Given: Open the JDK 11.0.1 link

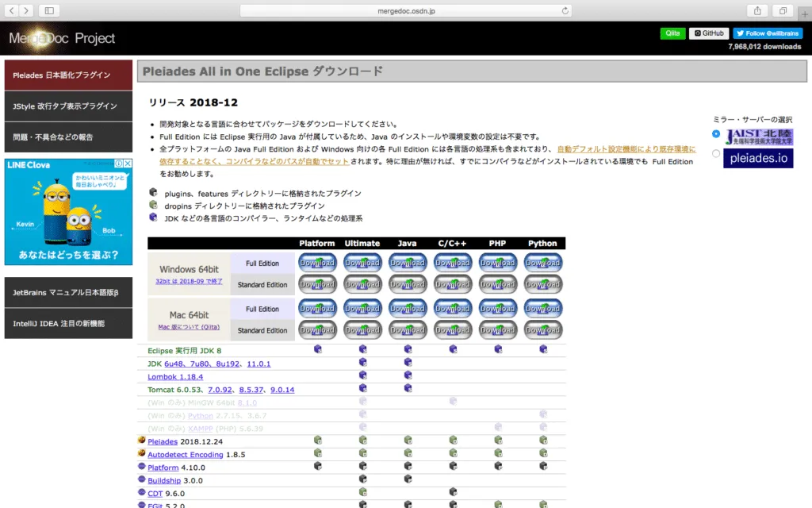Looking at the screenshot, I should (259, 364).
